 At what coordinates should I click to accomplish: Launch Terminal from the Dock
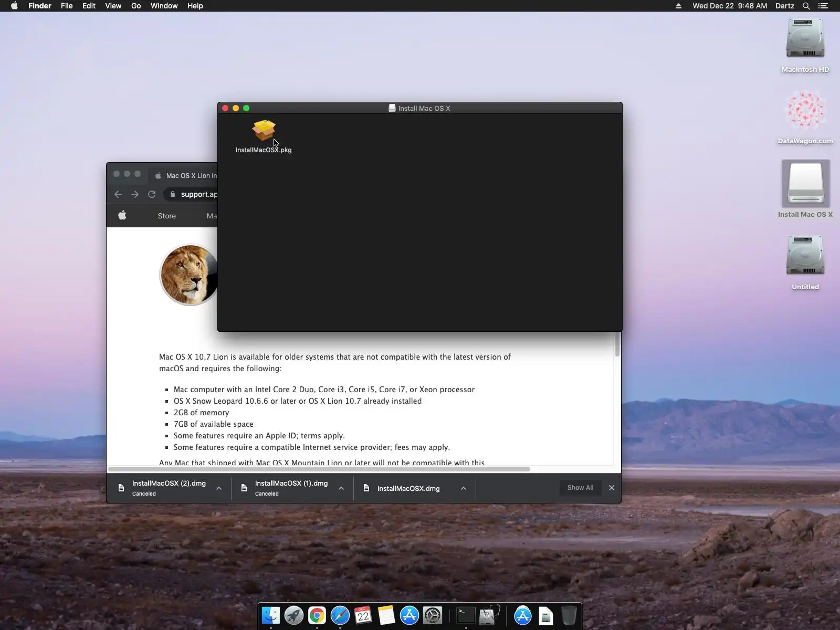tap(466, 615)
